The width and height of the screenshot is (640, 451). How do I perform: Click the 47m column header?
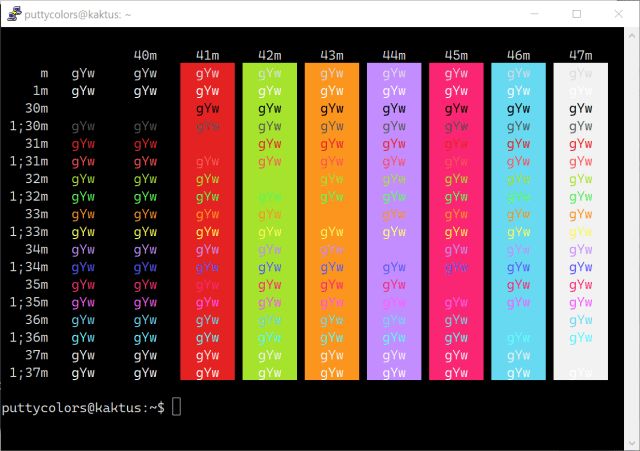click(580, 55)
